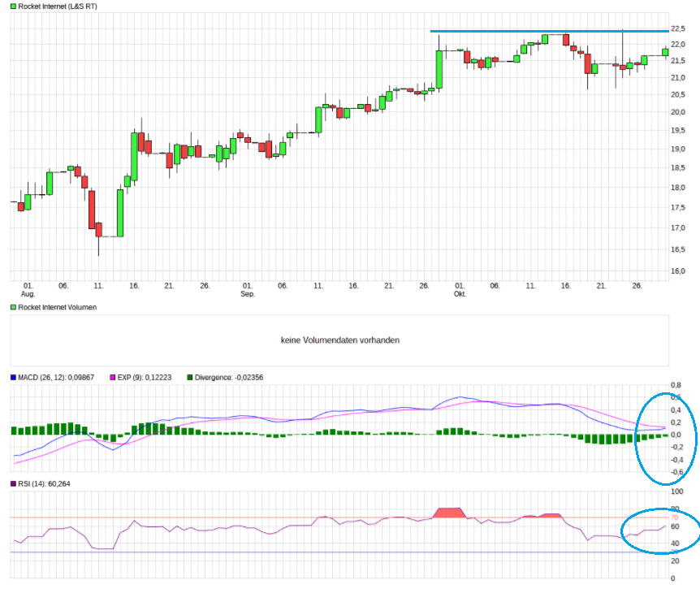Click the 16,5 price axis label
The image size is (700, 593).
(x=678, y=249)
